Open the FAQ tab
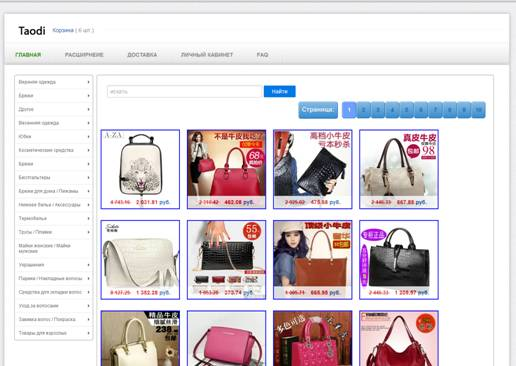 262,55
